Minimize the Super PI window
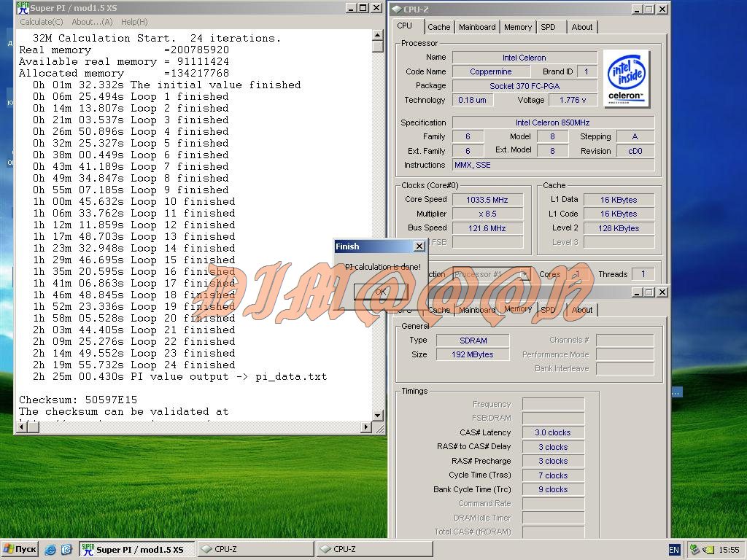 [351, 7]
